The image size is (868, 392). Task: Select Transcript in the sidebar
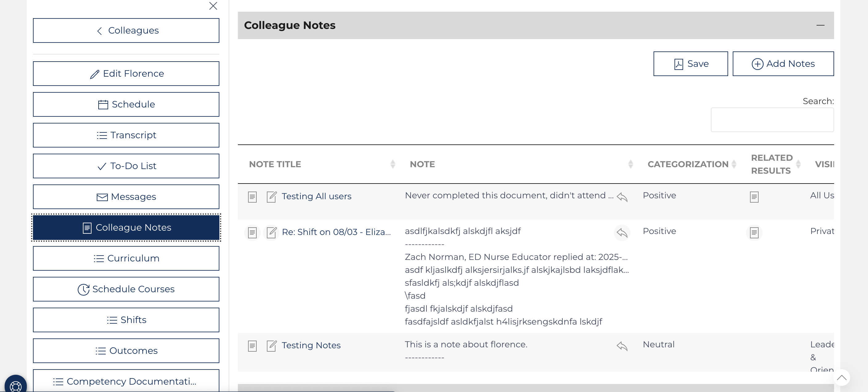click(x=126, y=135)
